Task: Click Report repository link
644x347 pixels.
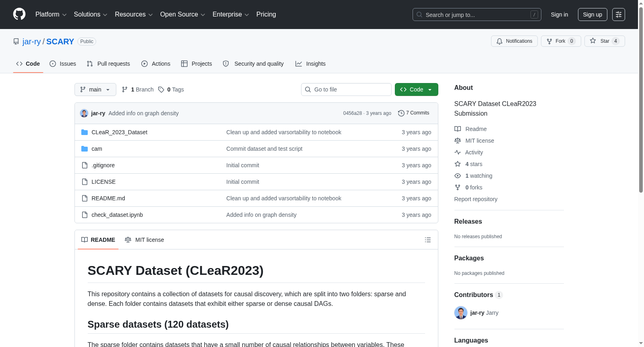Action: pos(476,199)
